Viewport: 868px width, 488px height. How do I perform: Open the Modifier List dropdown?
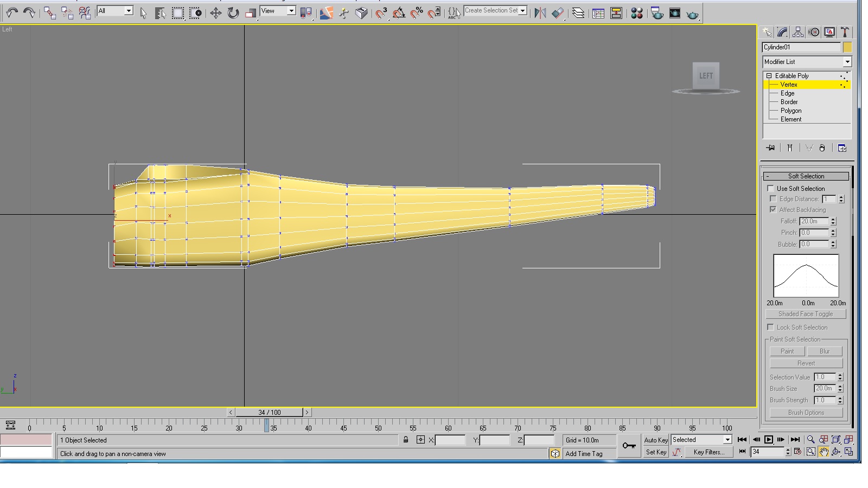(x=807, y=62)
